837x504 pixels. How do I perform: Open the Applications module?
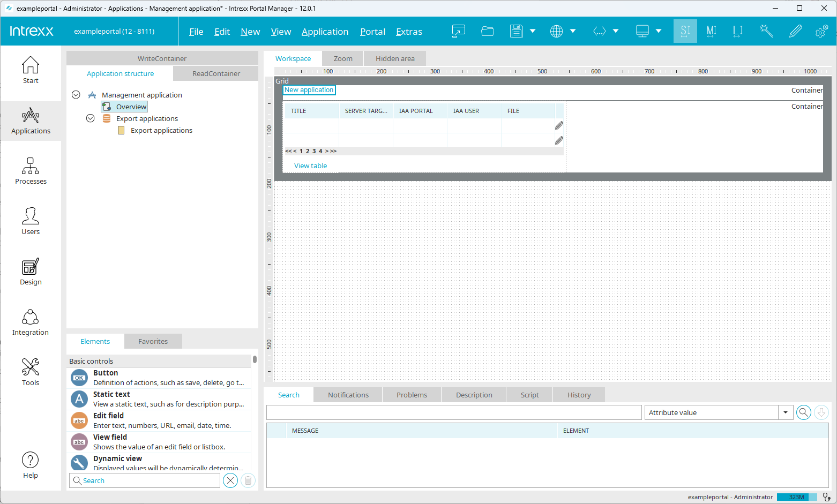[x=31, y=121]
